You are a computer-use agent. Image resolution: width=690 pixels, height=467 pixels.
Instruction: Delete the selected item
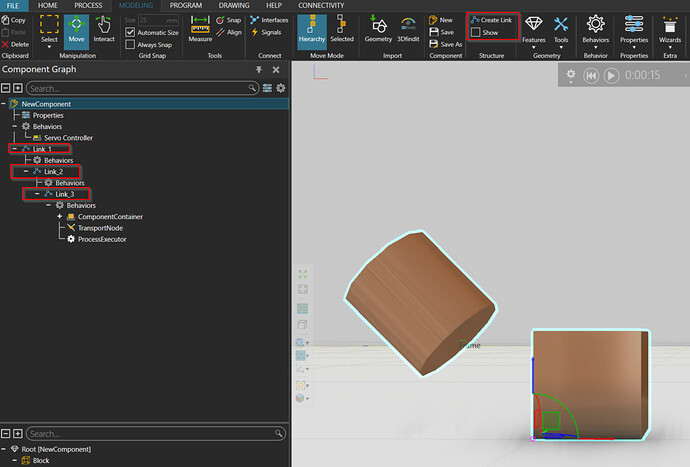[x=15, y=44]
